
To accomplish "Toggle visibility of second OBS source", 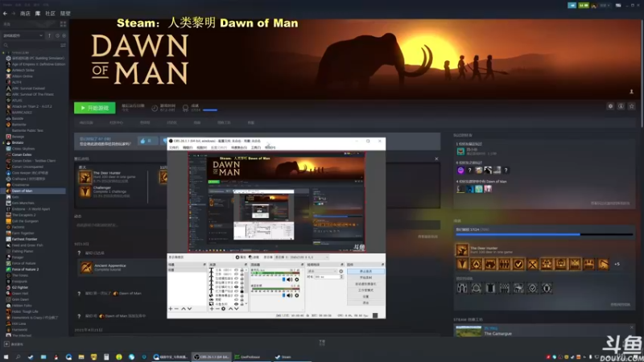I will point(236,274).
